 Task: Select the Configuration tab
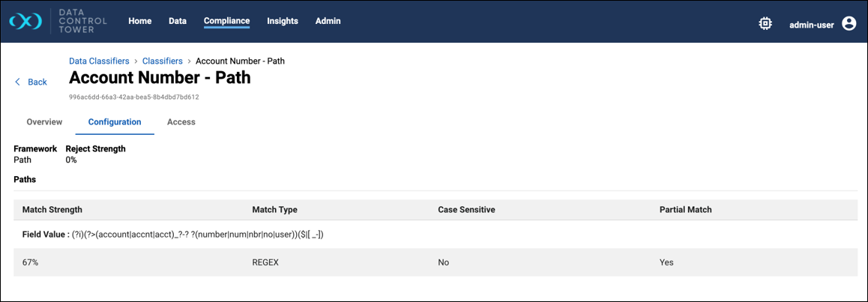[x=115, y=122]
